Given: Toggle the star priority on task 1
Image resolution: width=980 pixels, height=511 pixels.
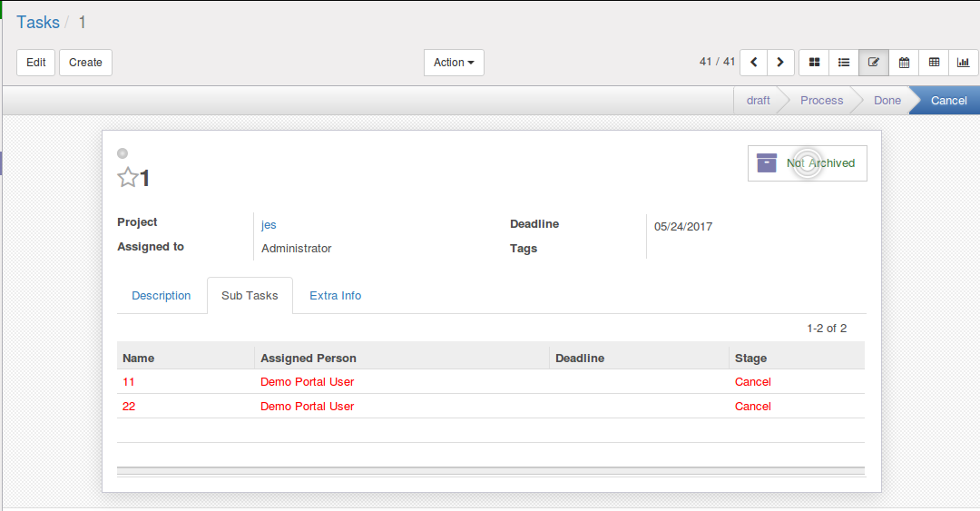Looking at the screenshot, I should [128, 178].
